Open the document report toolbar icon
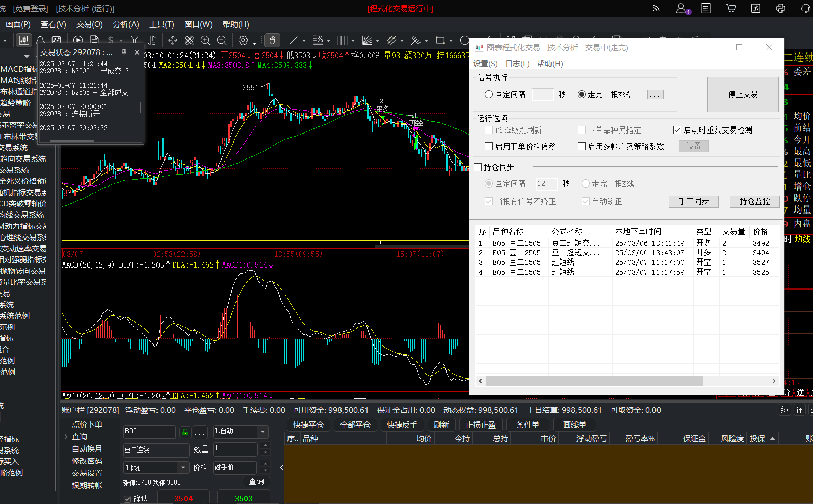 [x=94, y=40]
